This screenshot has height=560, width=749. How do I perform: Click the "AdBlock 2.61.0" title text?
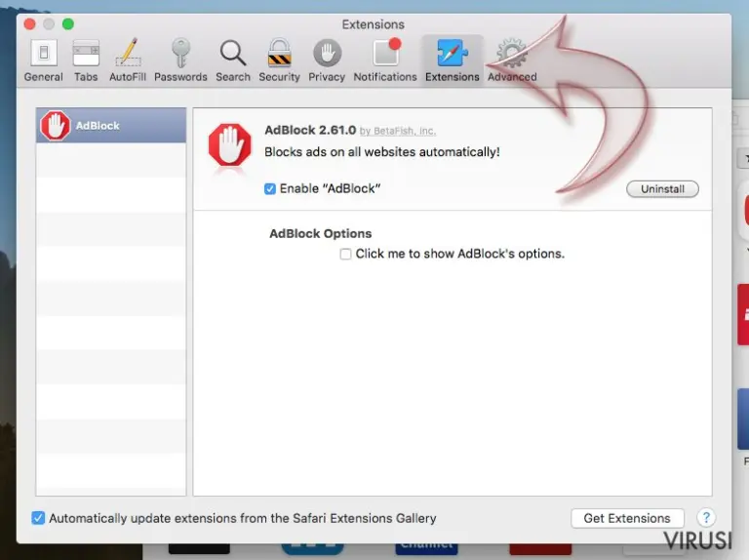[310, 130]
